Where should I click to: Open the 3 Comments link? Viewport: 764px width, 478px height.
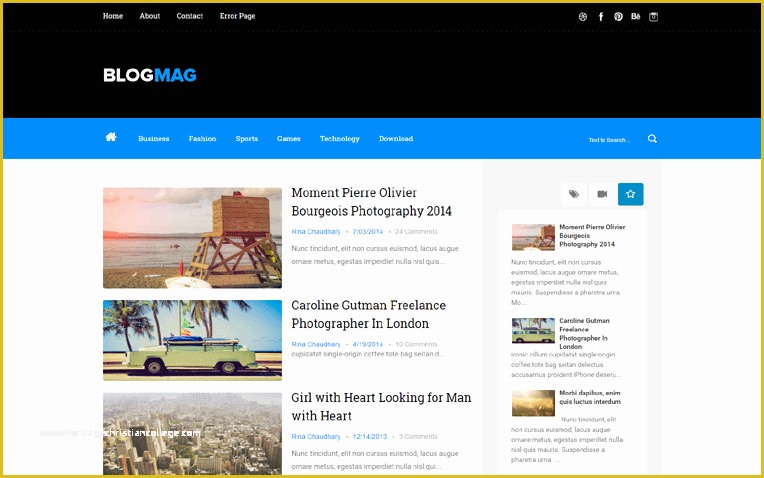coord(418,437)
